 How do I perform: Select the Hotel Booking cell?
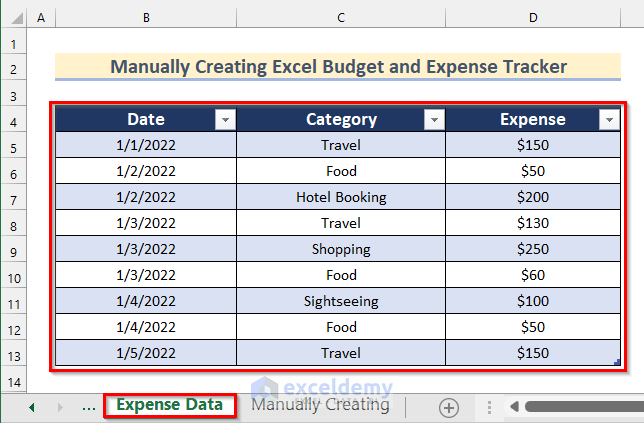coord(341,197)
